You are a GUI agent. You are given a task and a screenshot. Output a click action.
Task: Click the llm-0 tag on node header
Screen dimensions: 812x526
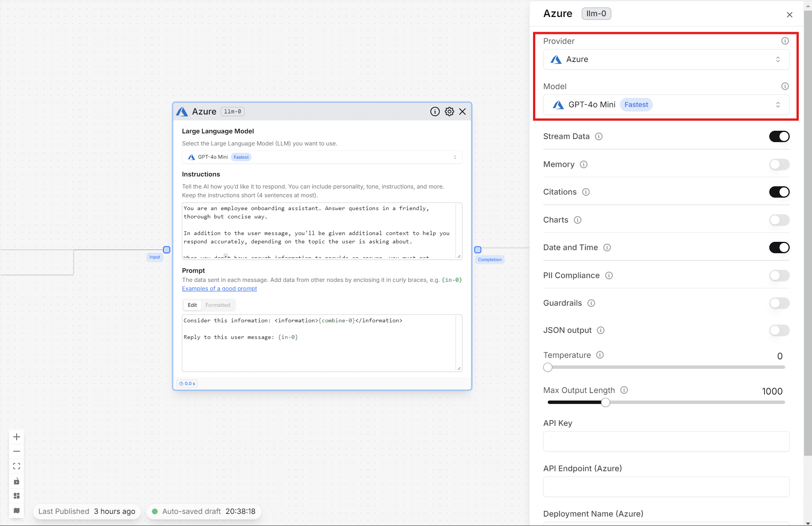coord(232,111)
